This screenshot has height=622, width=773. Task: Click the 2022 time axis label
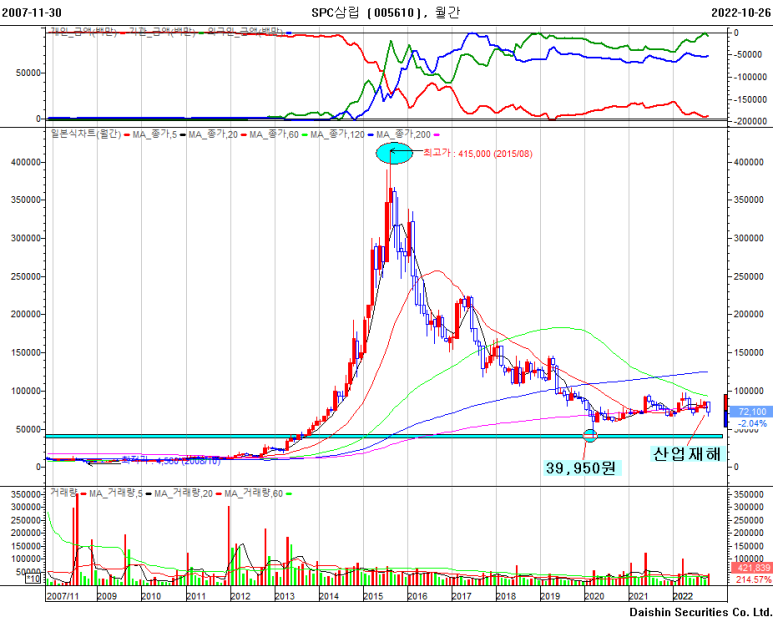click(x=683, y=596)
